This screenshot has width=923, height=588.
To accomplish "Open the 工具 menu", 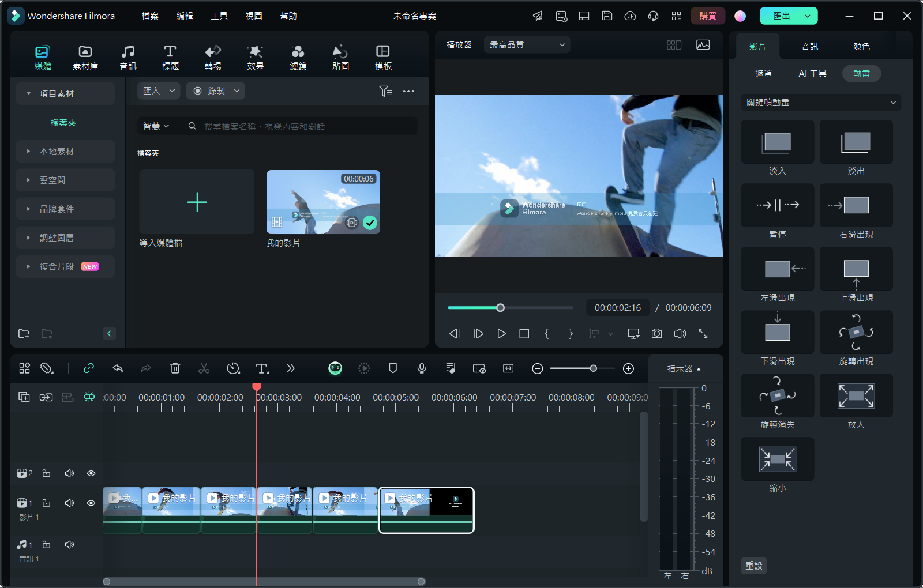I will click(x=219, y=16).
